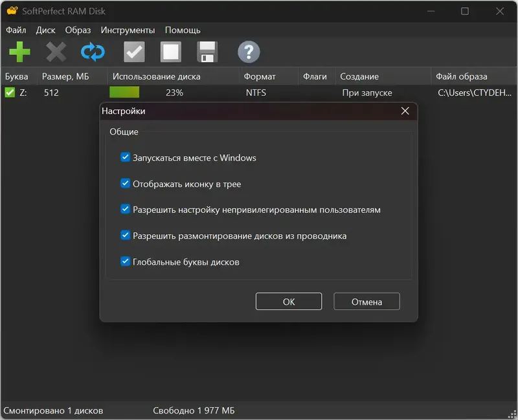
Task: Click the blank square toolbar icon
Action: pyautogui.click(x=171, y=52)
